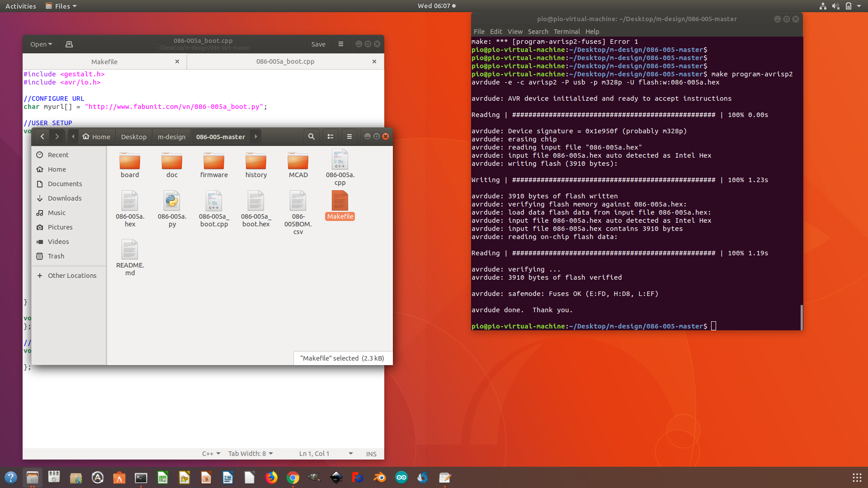Open Files window hamburger menu
Image resolution: width=868 pixels, height=488 pixels.
[349, 136]
